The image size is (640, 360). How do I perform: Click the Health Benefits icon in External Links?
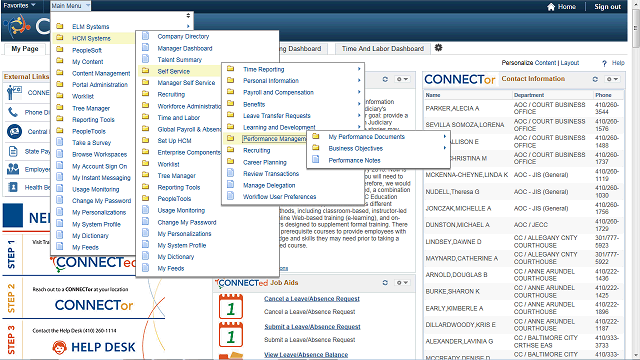point(13,187)
